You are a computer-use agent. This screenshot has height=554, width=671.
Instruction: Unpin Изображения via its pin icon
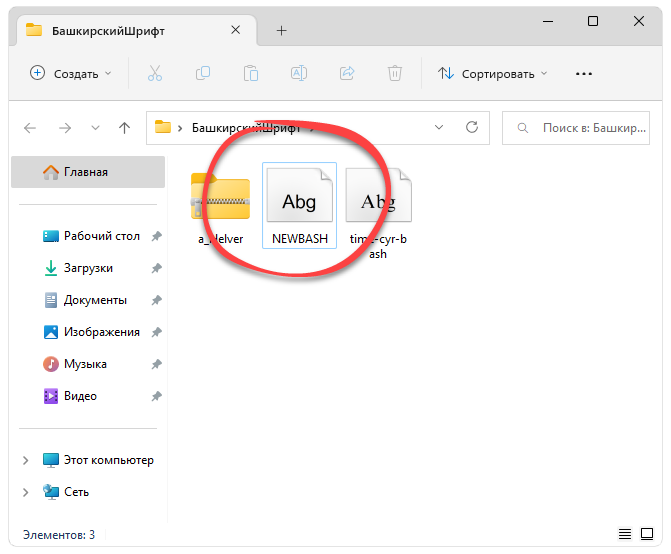tap(157, 332)
